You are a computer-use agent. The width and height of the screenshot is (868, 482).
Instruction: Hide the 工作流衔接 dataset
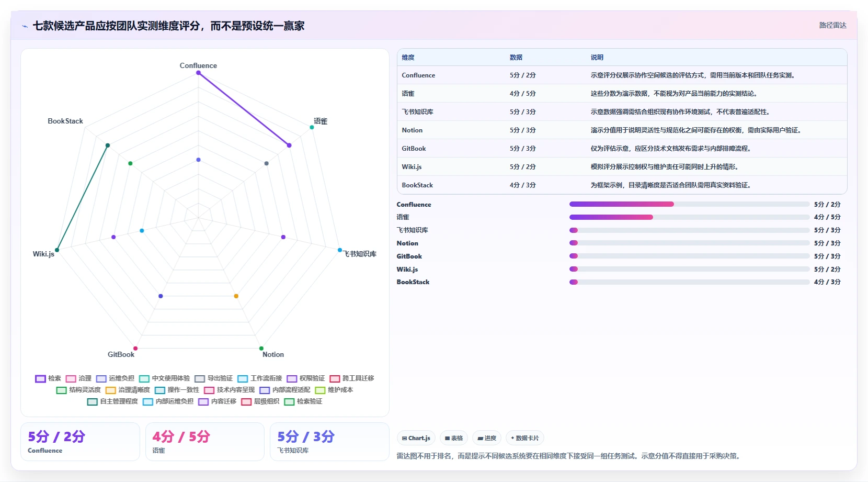(x=259, y=378)
